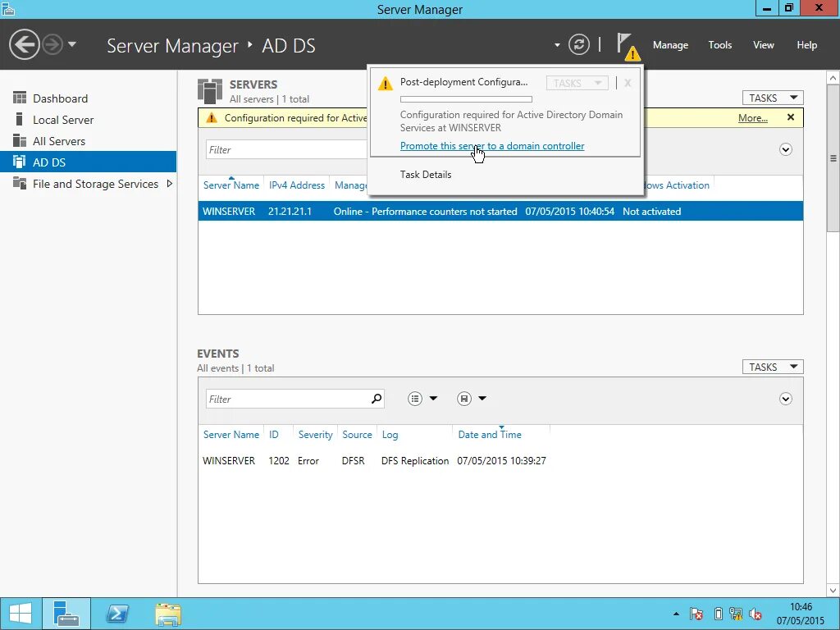Image resolution: width=840 pixels, height=630 pixels.
Task: Click the notification progress bar
Action: (x=466, y=99)
